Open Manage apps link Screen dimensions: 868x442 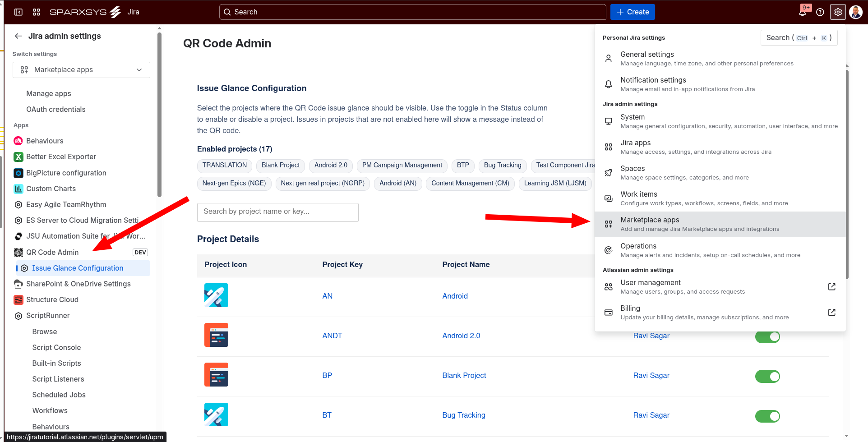coord(49,93)
